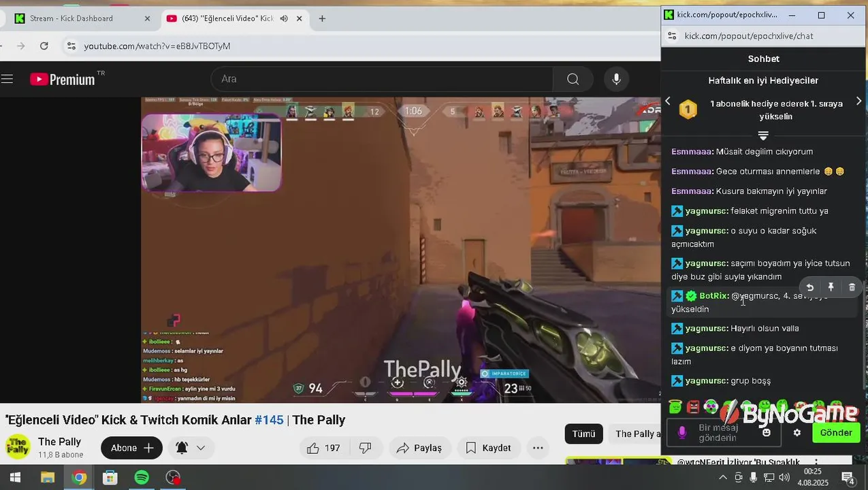Click the video player to pause

[401, 250]
